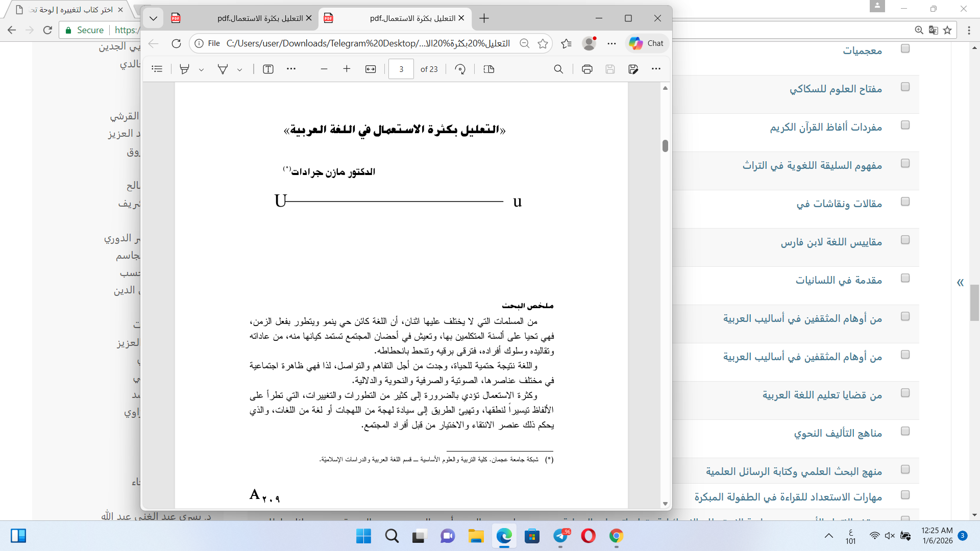The width and height of the screenshot is (980, 551).
Task: Zoom out with the minus button in PDF toolbar
Action: click(324, 69)
